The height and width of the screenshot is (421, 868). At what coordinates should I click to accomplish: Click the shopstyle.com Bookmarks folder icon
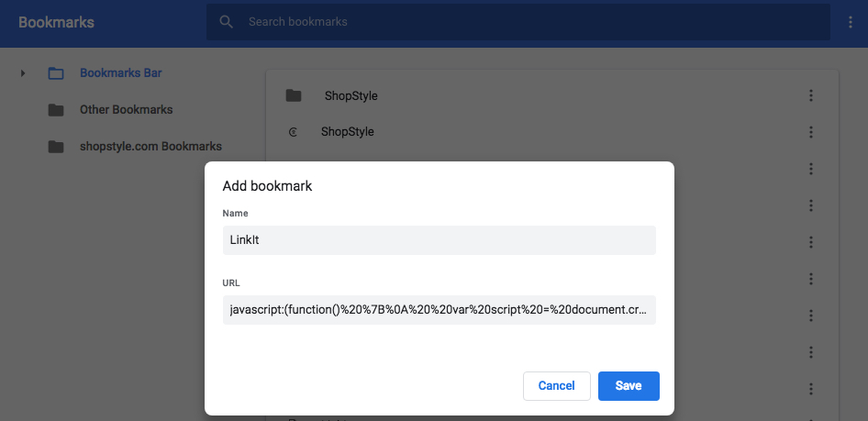(56, 147)
